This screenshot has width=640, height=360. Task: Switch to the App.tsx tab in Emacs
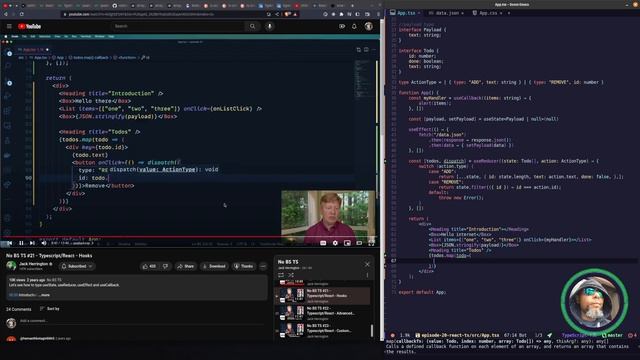pyautogui.click(x=404, y=13)
